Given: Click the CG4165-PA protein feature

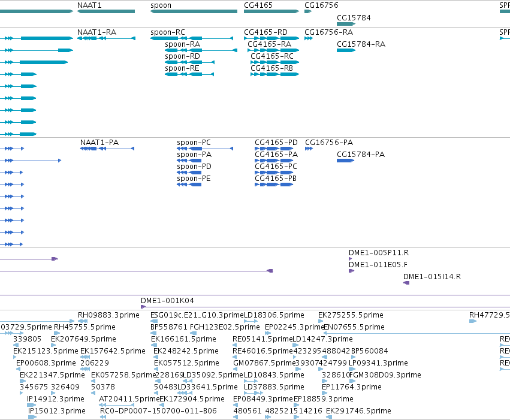Looking at the screenshot, I should click(x=274, y=161).
